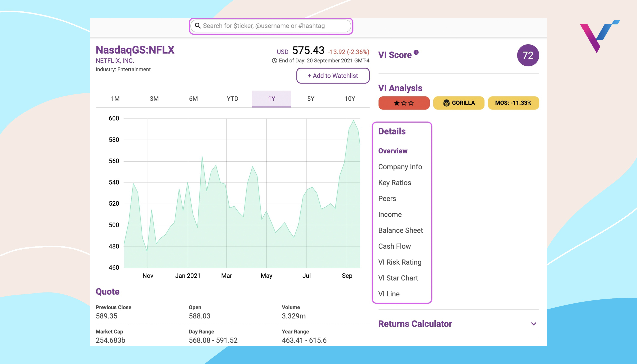Click the Returns Calculator heading

coord(415,324)
